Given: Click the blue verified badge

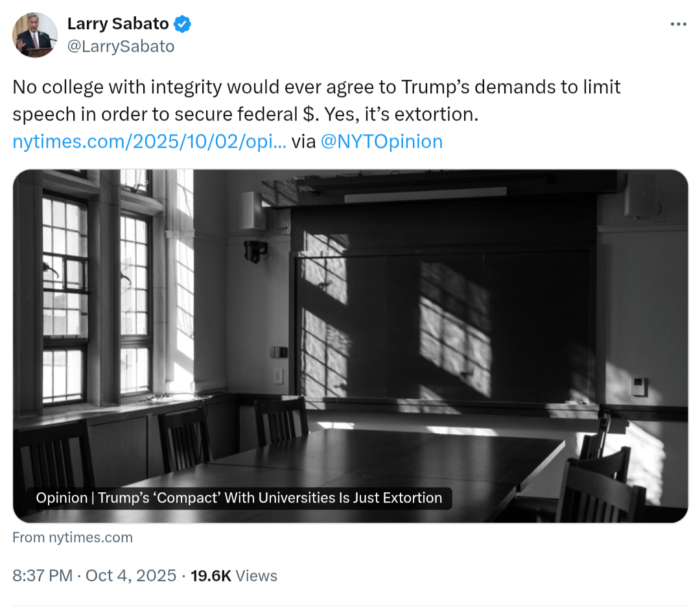Looking at the screenshot, I should point(183,25).
